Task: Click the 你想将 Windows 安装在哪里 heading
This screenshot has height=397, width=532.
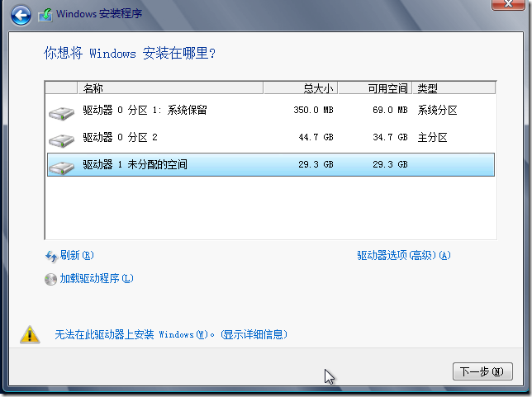Action: point(130,53)
